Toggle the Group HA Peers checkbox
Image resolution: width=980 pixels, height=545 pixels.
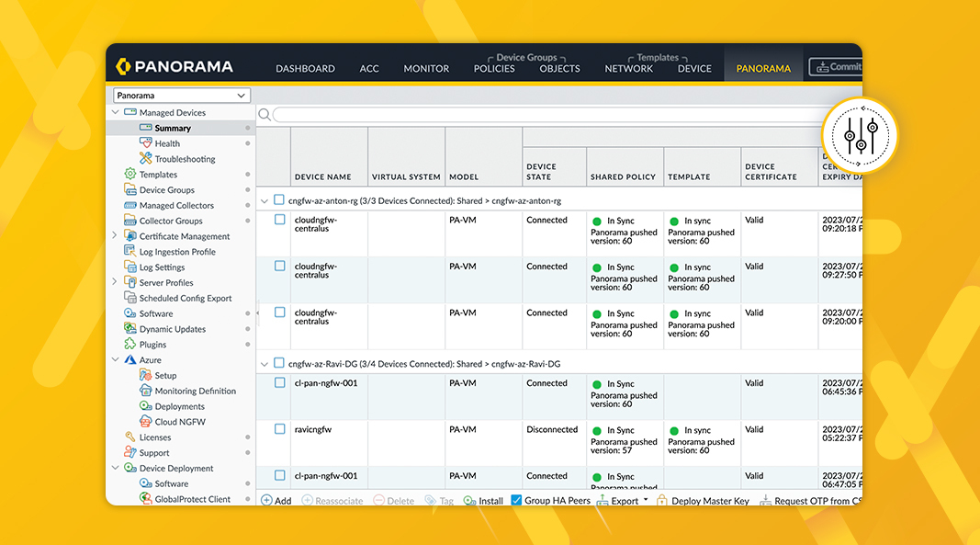click(x=516, y=501)
